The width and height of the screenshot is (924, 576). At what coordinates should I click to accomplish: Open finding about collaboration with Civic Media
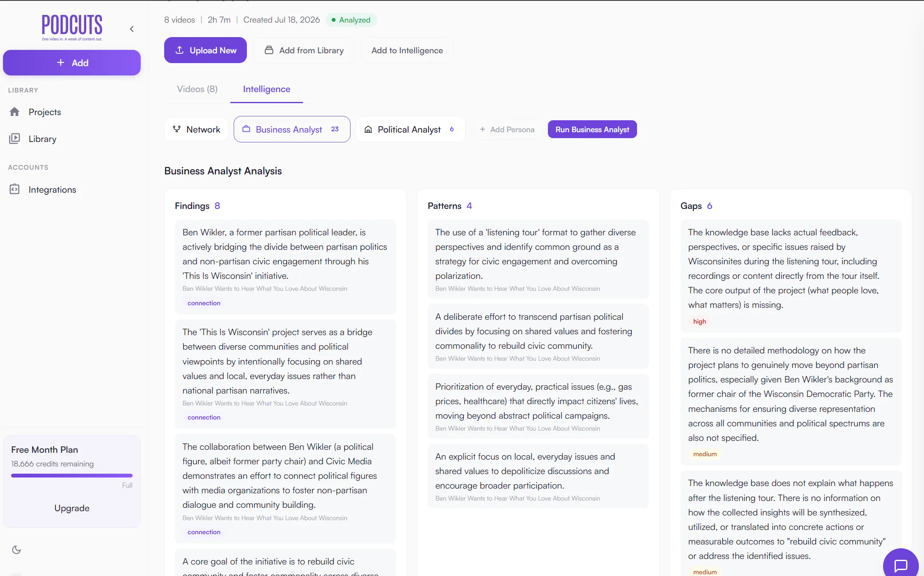(285, 489)
